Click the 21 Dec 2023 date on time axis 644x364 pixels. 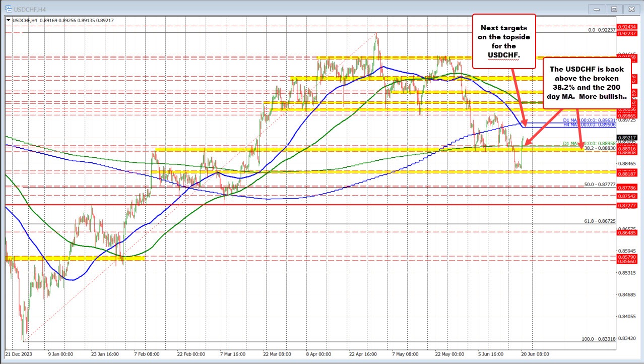[20, 354]
